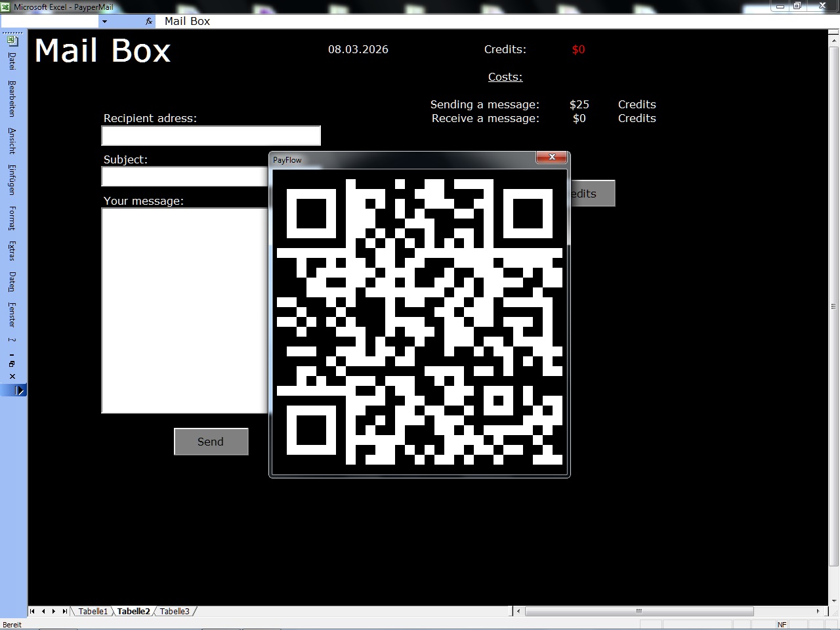Restore the workbook window from the sidebar
Image resolution: width=840 pixels, height=630 pixels.
pos(12,364)
